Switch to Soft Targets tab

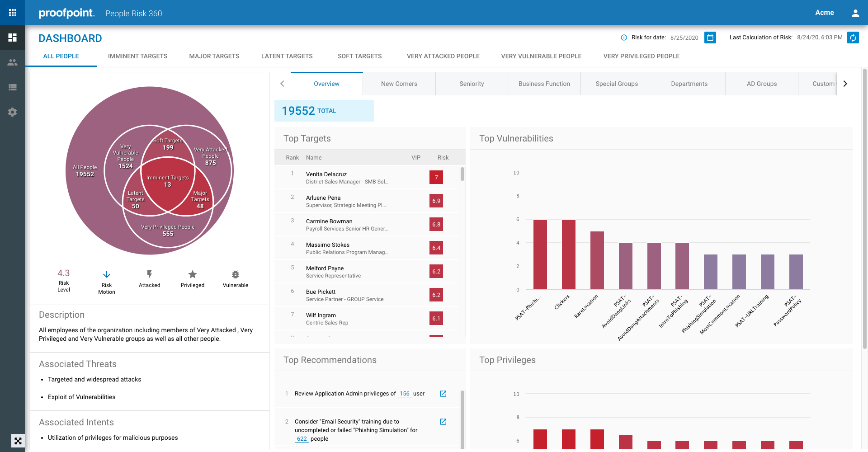[x=360, y=56]
